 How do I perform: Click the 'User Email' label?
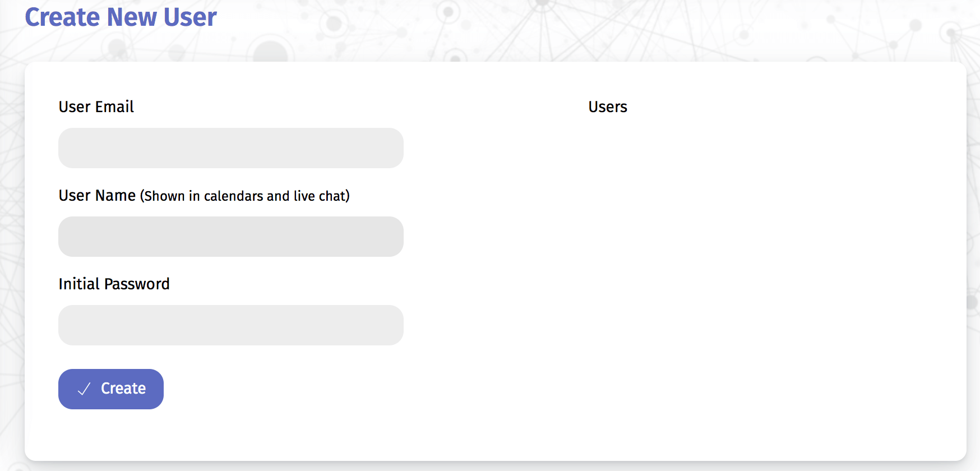point(96,107)
